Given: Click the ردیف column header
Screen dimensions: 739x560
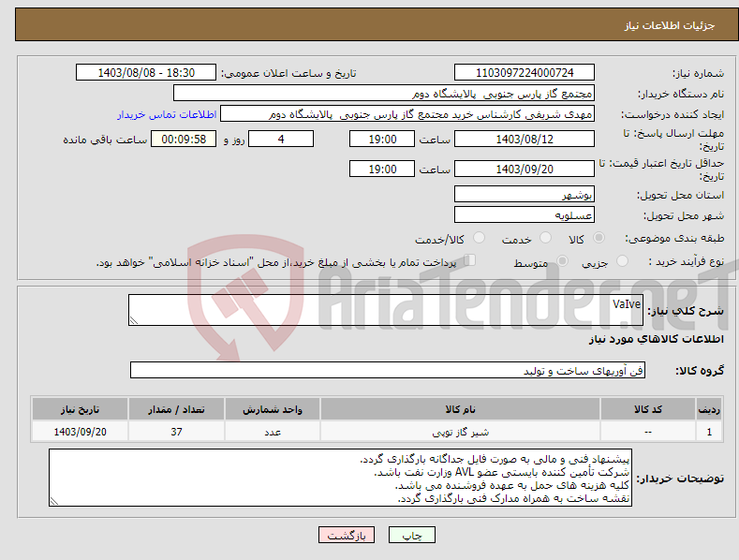Looking at the screenshot, I should click(x=709, y=409).
